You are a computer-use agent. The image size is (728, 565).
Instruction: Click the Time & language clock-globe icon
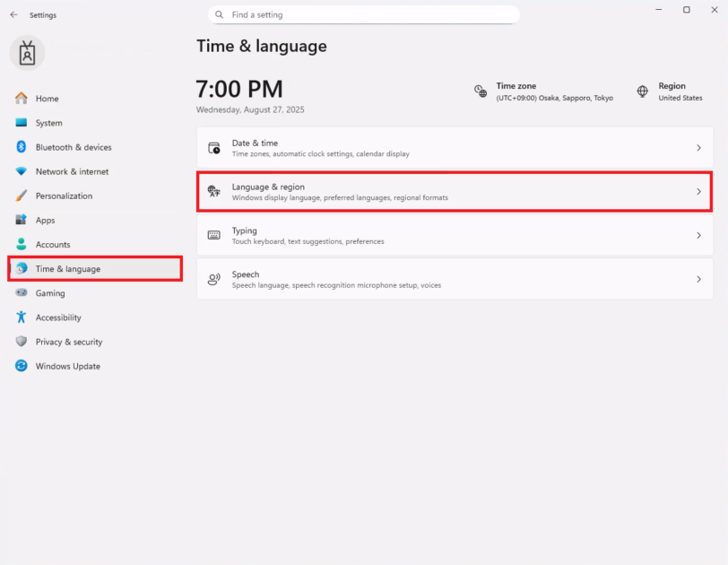coord(22,268)
